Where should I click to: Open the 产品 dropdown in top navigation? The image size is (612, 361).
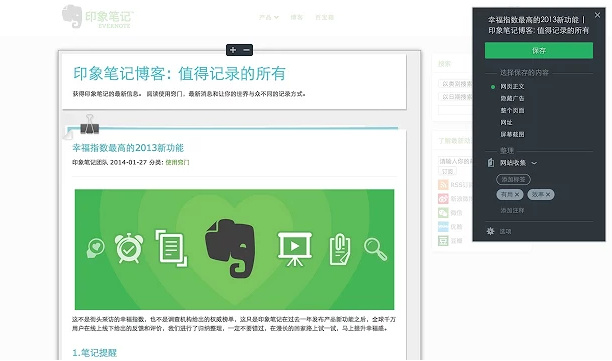pyautogui.click(x=269, y=17)
